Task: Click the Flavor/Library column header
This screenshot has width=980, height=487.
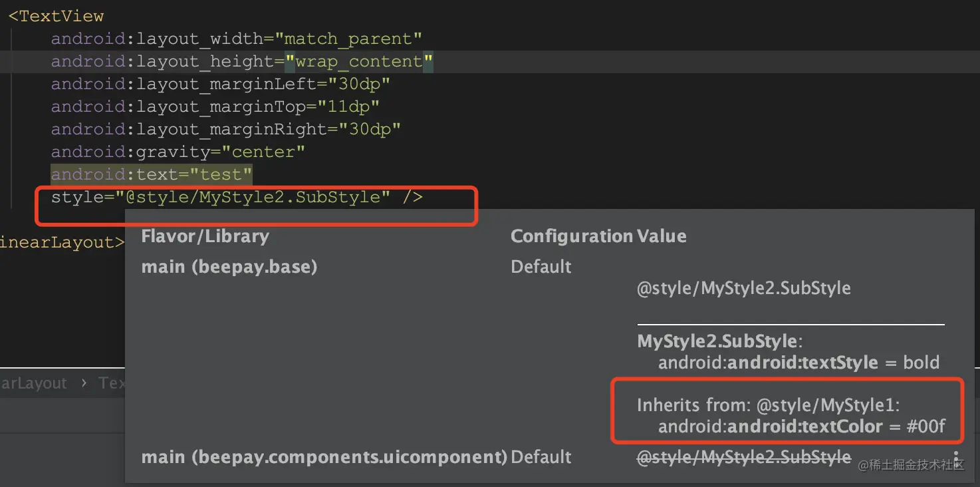Action: (205, 236)
